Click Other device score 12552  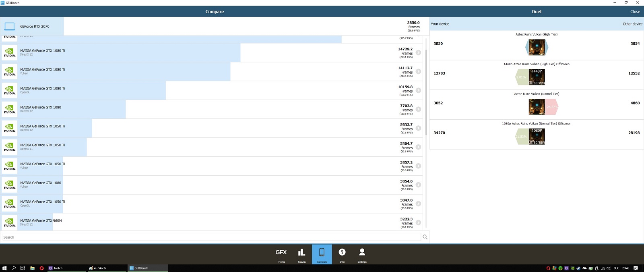point(634,73)
